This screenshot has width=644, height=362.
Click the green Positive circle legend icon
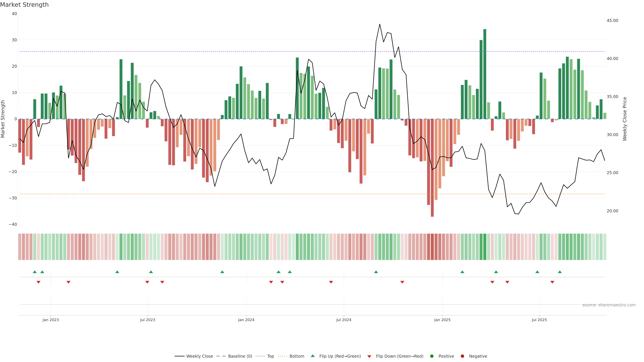tap(432, 356)
